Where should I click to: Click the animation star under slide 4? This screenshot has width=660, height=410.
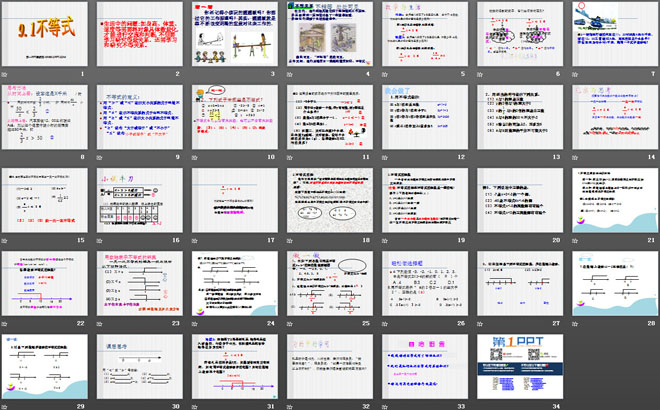point(290,75)
